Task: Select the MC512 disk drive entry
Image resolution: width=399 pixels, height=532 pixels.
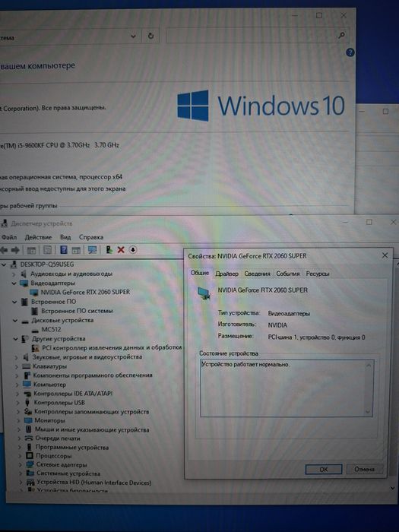Action: click(x=51, y=329)
